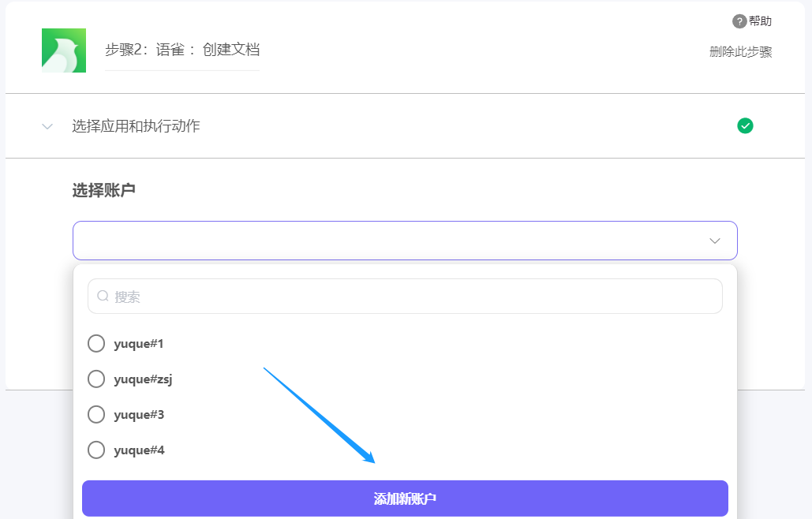Select the yuque#zsj account radio button
This screenshot has width=812, height=519.
[96, 379]
